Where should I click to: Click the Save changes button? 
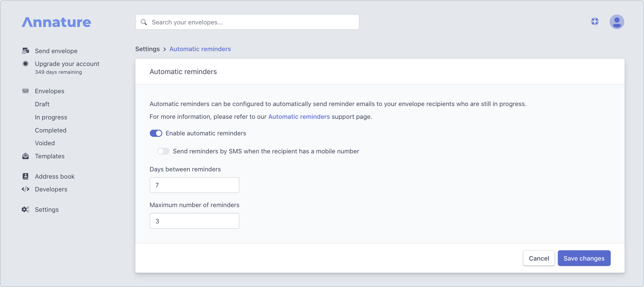click(584, 258)
